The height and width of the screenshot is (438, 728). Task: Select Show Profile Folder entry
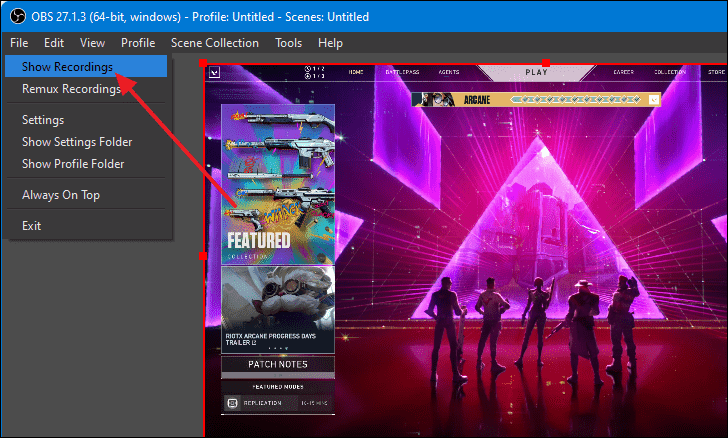pos(86,164)
